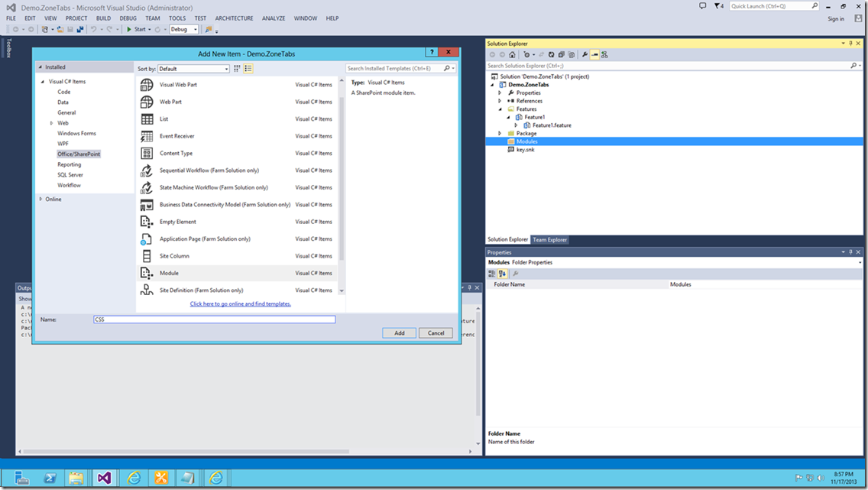
Task: Open the dialog Help question-mark button
Action: 432,52
